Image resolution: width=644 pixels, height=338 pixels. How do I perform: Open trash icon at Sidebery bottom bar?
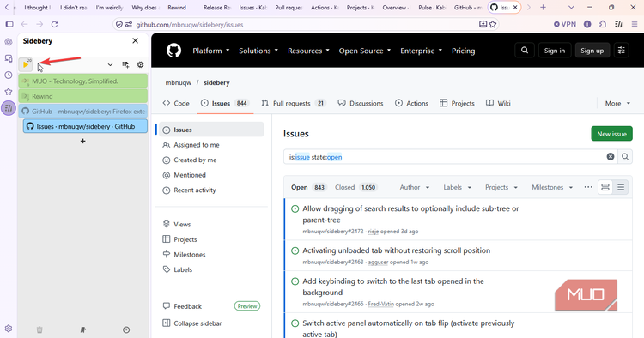[39, 329]
